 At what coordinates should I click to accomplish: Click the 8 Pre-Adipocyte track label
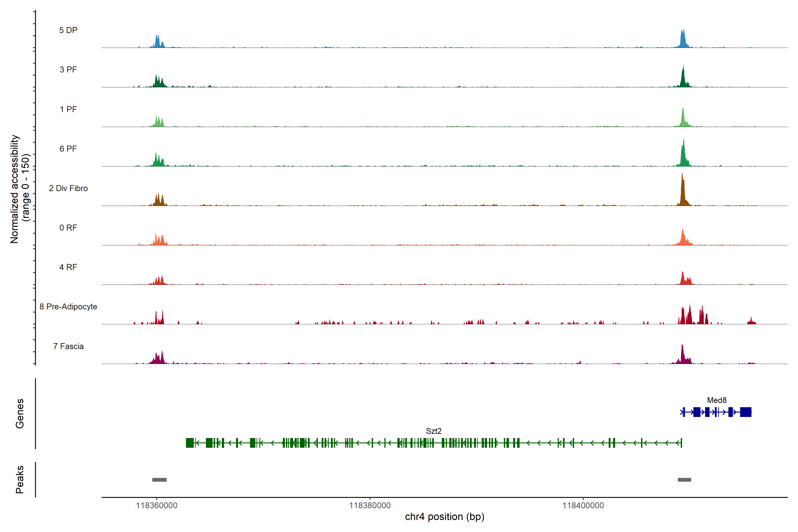68,307
